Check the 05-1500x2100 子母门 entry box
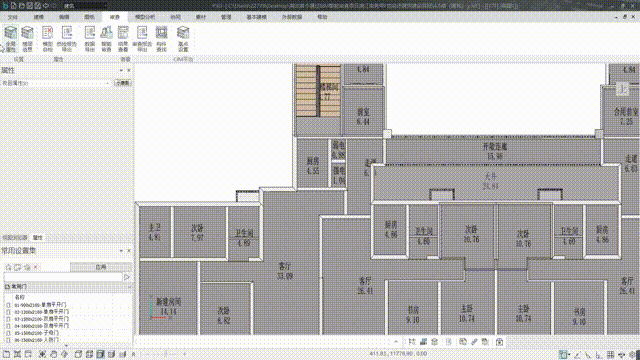 click(x=8, y=333)
